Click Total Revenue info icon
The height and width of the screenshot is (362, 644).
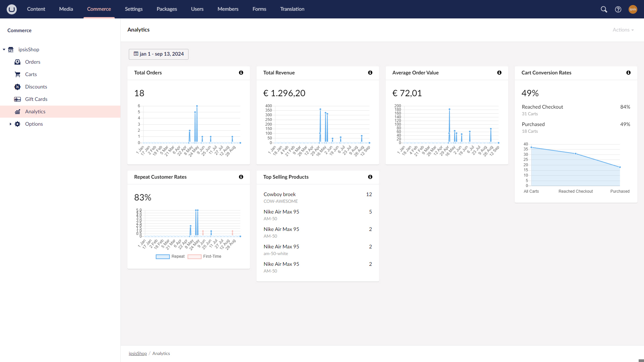point(370,73)
